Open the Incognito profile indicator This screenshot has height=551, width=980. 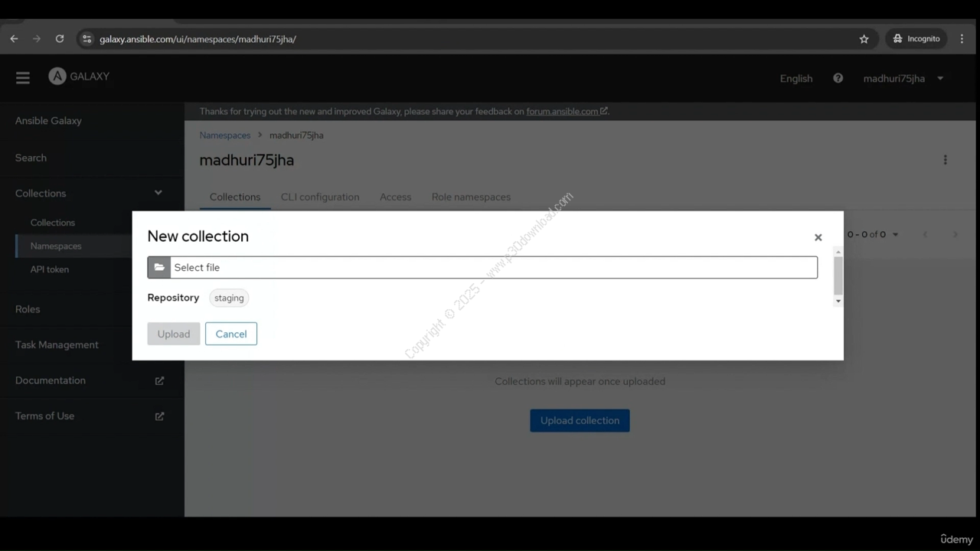(x=916, y=39)
